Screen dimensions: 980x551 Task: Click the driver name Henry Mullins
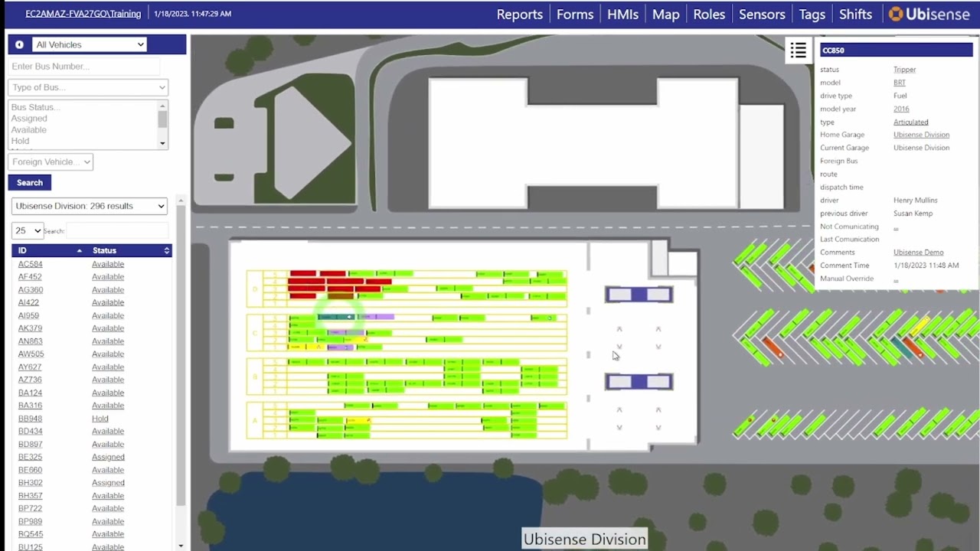[915, 201]
